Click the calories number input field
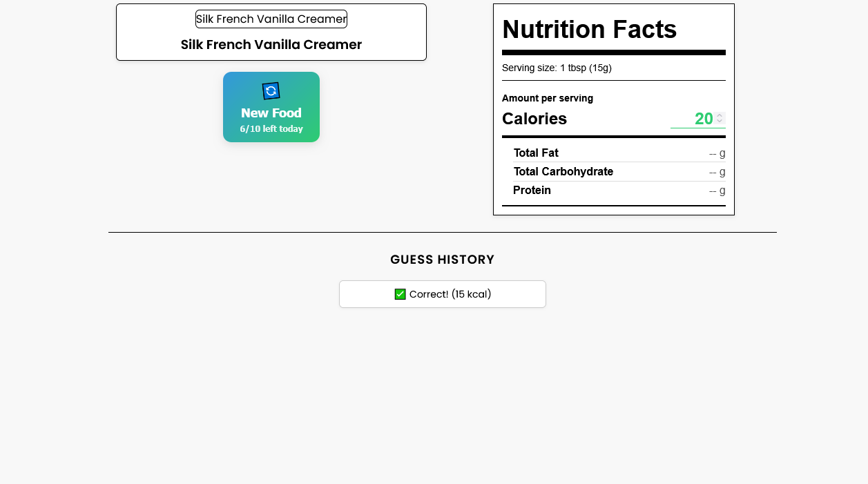The image size is (868, 484). tap(698, 119)
